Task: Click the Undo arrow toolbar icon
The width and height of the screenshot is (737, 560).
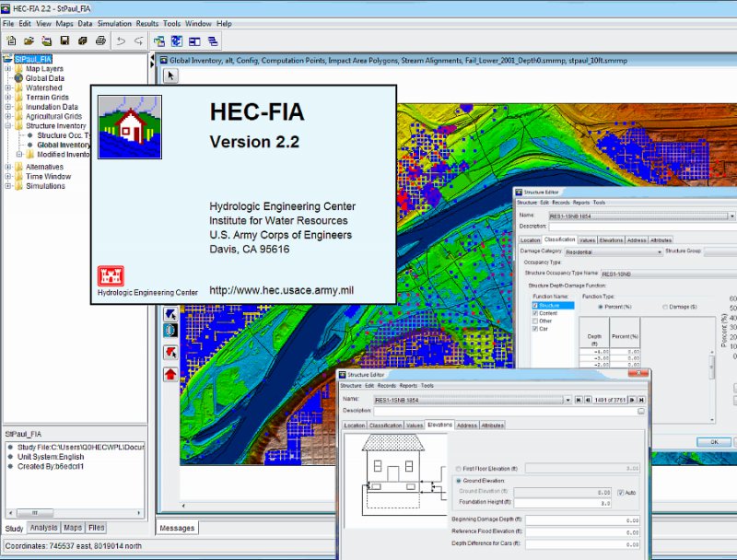Action: click(x=121, y=41)
